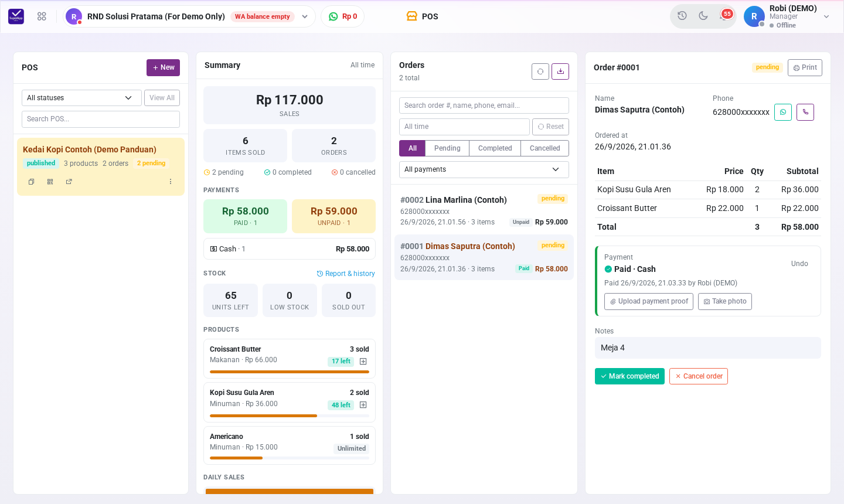
Task: Focus the order search field
Action: [484, 105]
